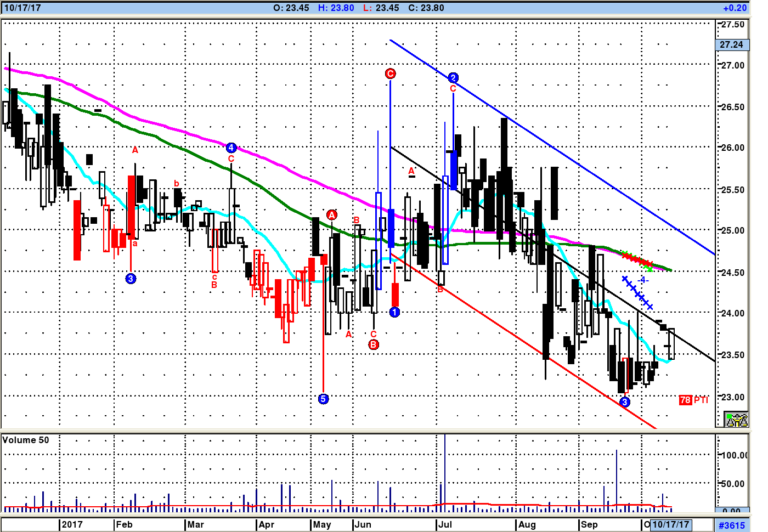Click the 10/17/17 date box on time axis
768x532 pixels.
tap(670, 524)
